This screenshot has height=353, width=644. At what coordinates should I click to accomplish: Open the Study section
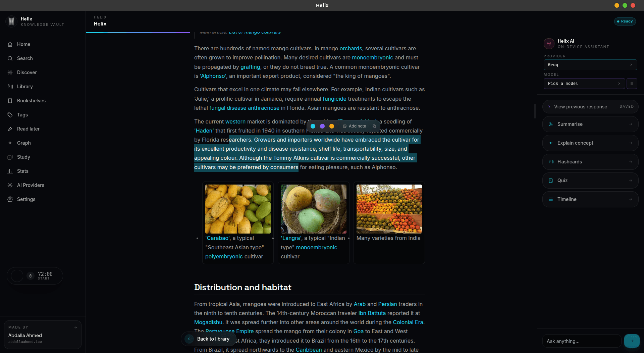tap(43, 157)
